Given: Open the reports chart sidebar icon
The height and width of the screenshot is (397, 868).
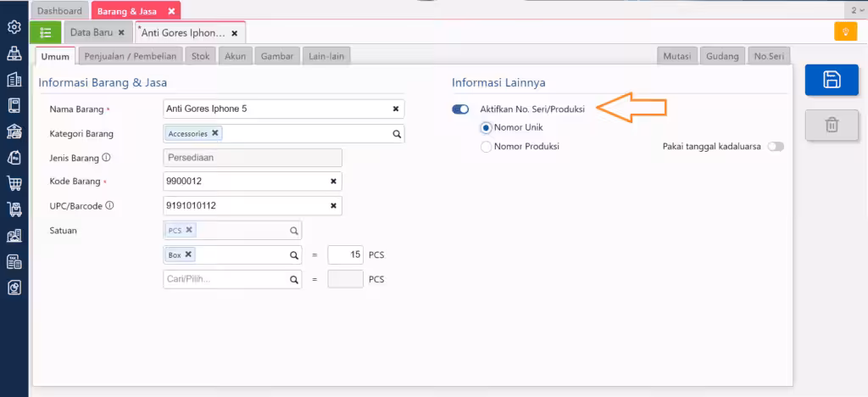Looking at the screenshot, I should pyautogui.click(x=14, y=288).
